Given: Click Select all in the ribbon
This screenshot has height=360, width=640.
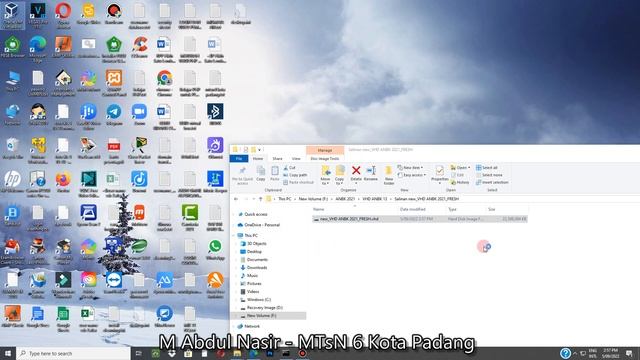Looking at the screenshot, I should [x=487, y=168].
